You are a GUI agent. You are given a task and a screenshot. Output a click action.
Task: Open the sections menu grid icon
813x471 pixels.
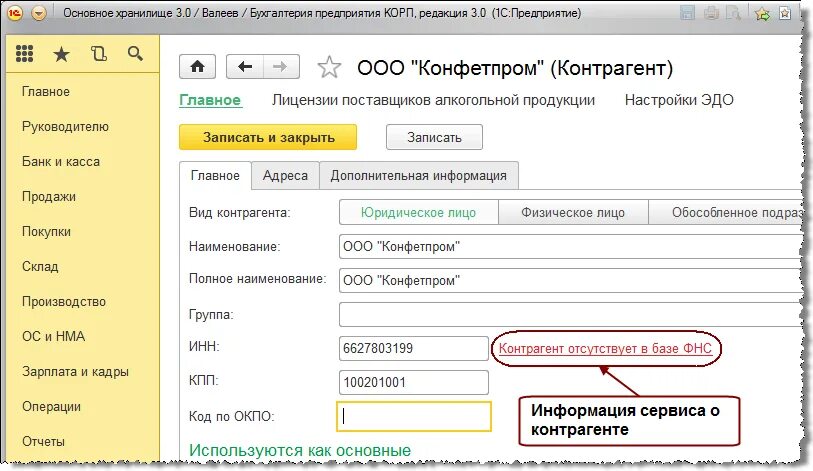(24, 53)
